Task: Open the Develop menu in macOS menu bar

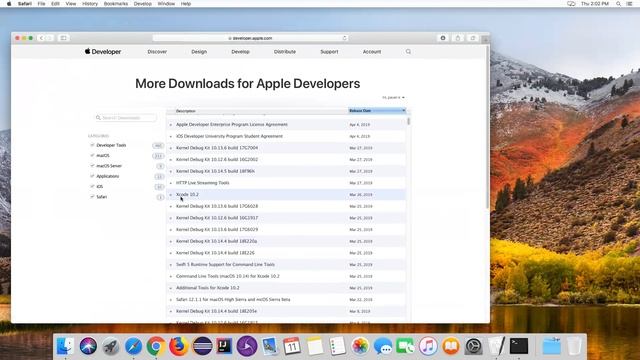Action: point(142,4)
